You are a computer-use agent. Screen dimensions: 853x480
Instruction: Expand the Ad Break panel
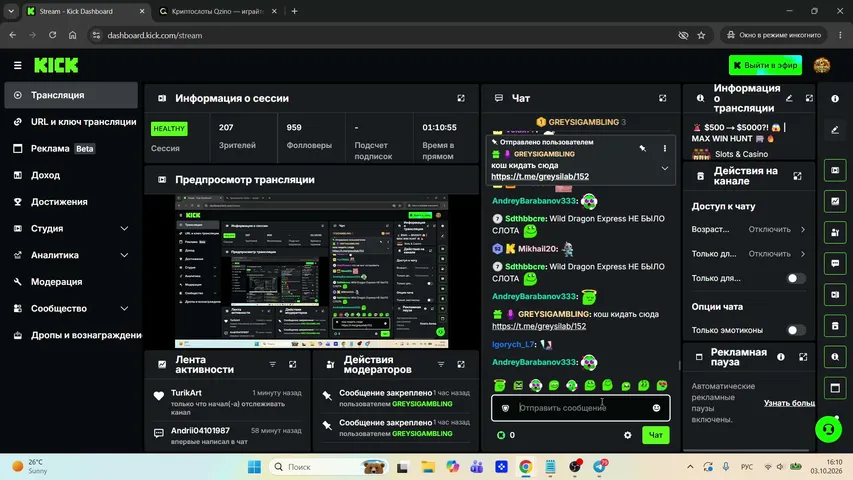[803, 357]
